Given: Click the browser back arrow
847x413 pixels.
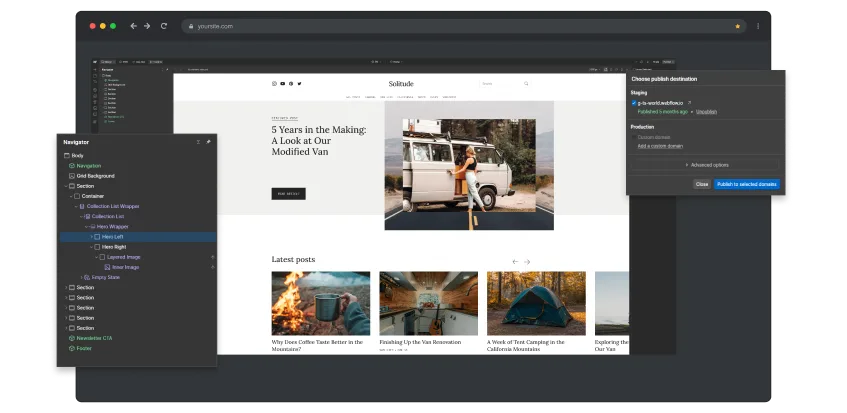Looking at the screenshot, I should 133,26.
